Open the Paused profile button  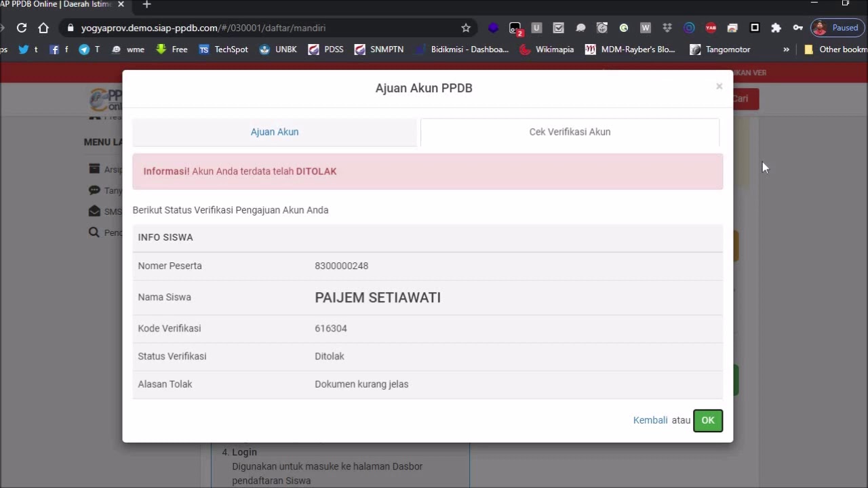tap(837, 28)
